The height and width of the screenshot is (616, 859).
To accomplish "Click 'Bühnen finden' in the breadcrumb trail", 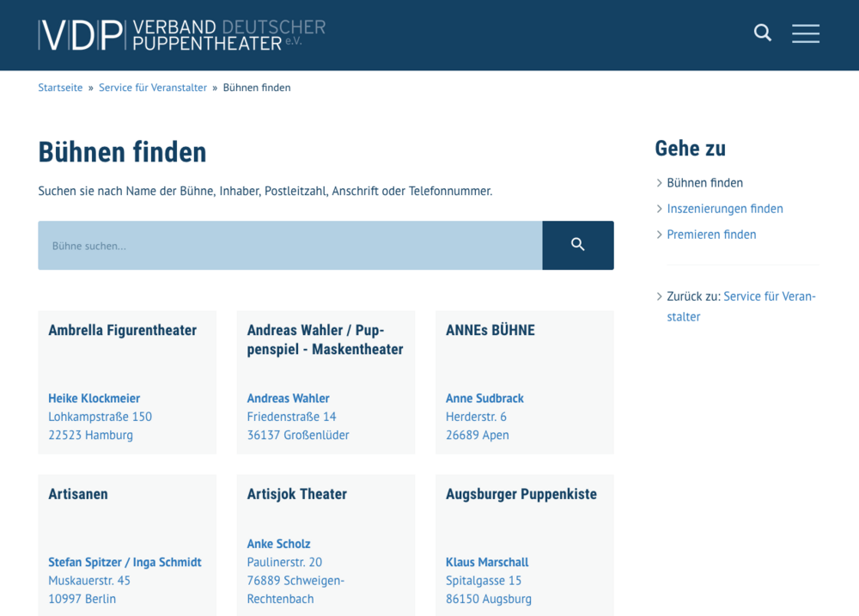I will coord(257,88).
